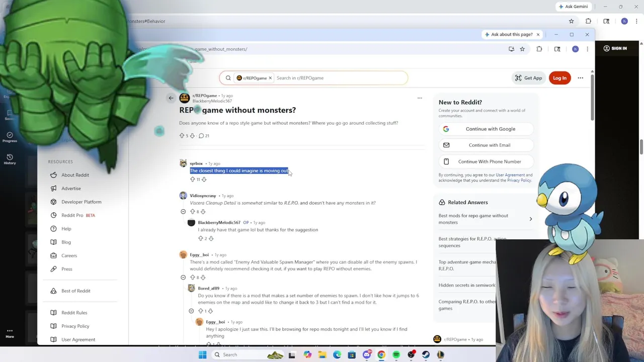Choose Continue with Google
644x362 pixels.
coord(486,129)
